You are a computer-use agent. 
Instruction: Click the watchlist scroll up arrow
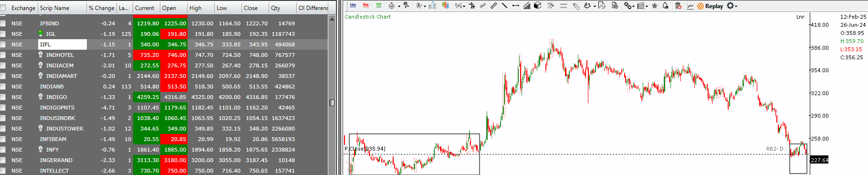332,19
